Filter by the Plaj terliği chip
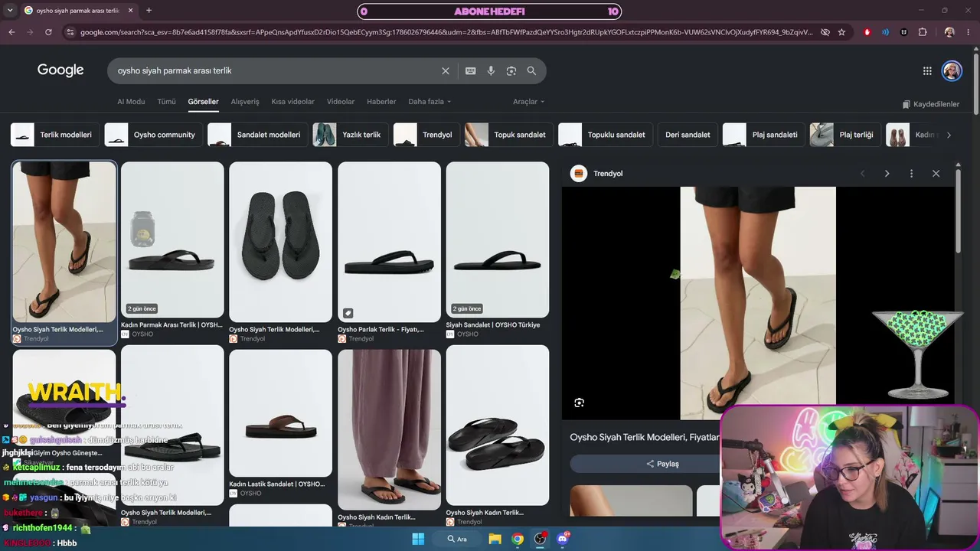980x551 pixels. (844, 135)
